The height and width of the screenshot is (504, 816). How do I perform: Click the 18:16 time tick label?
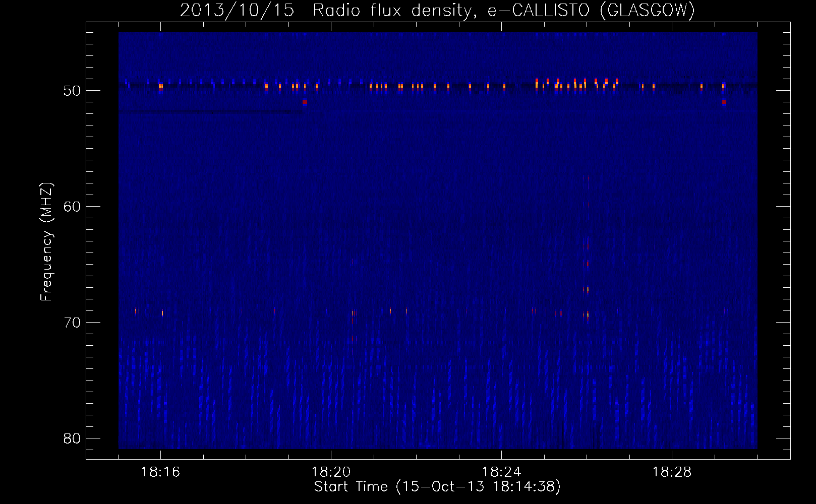click(160, 472)
